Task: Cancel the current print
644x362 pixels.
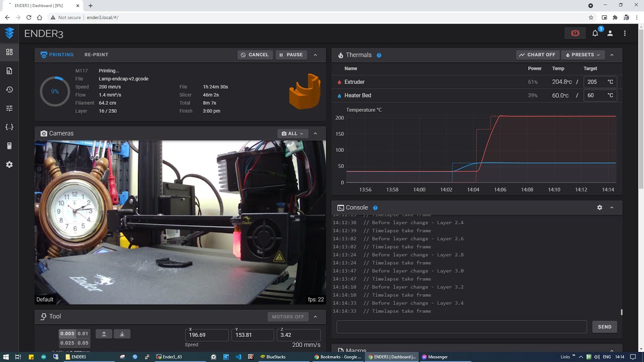Action: (x=255, y=55)
